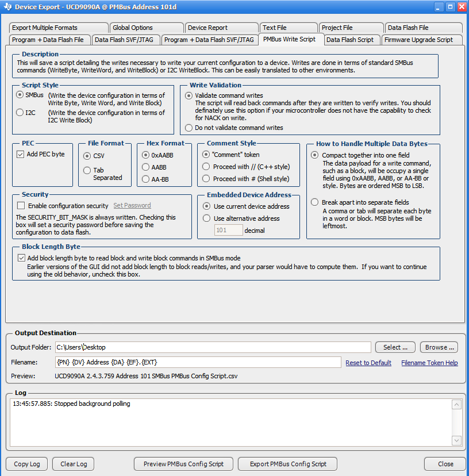Choose Use alternative address option
Screen dimensions: 469x476
coord(207,218)
